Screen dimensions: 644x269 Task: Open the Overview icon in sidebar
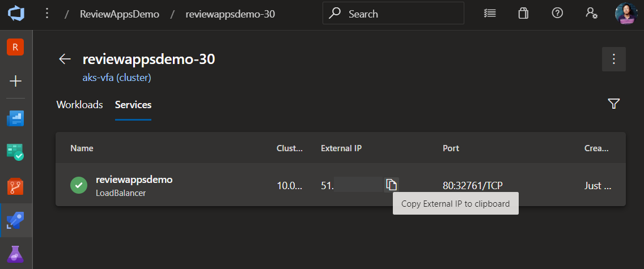[x=16, y=118]
